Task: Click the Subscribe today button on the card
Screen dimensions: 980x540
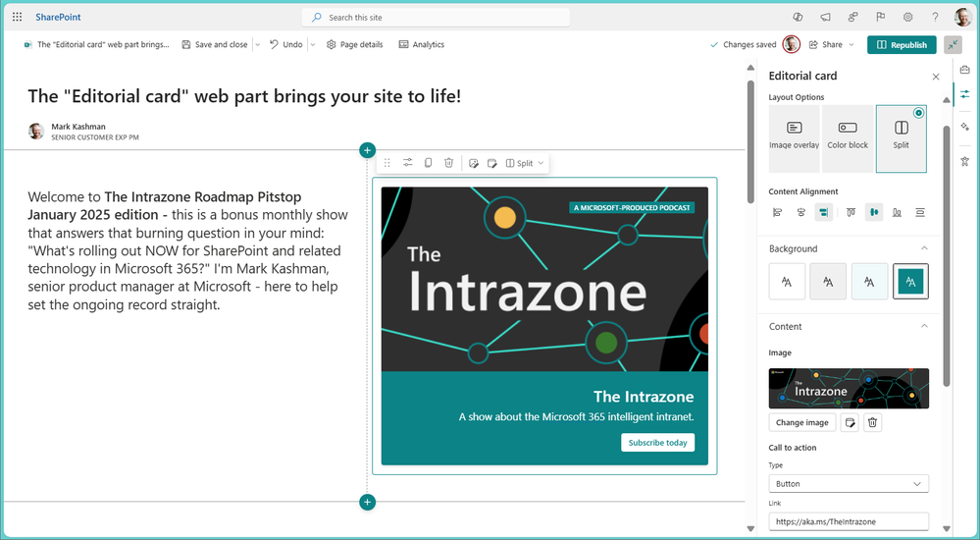Action: point(657,443)
